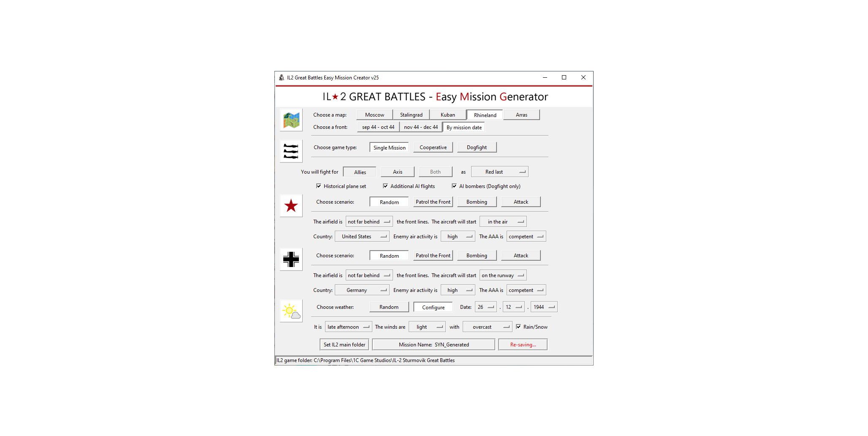
Task: Select Single Mission game type
Action: pos(389,147)
